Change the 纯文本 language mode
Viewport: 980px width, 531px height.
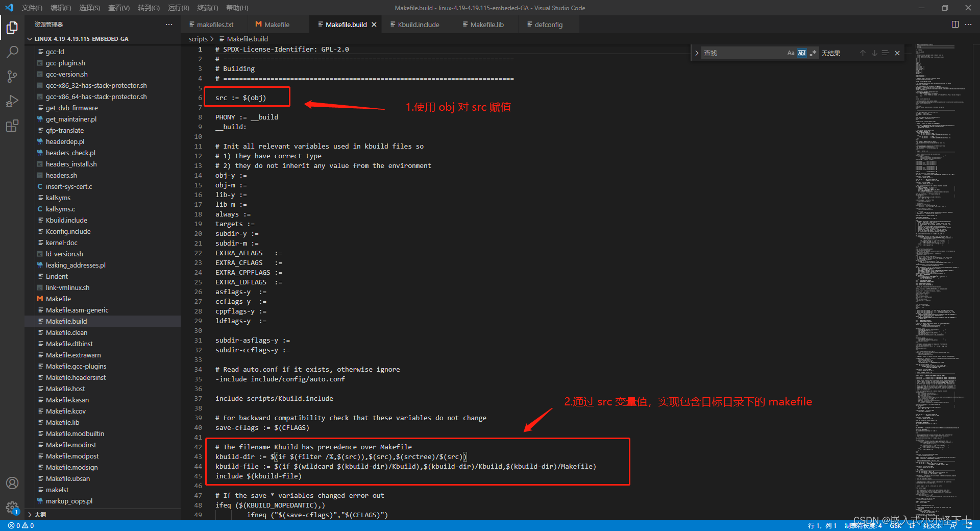[933, 525]
